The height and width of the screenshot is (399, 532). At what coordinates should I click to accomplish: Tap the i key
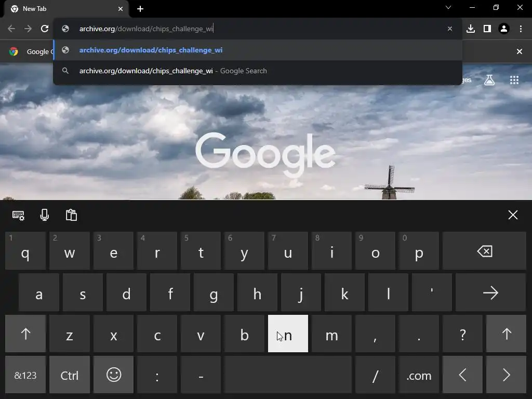coord(331,251)
